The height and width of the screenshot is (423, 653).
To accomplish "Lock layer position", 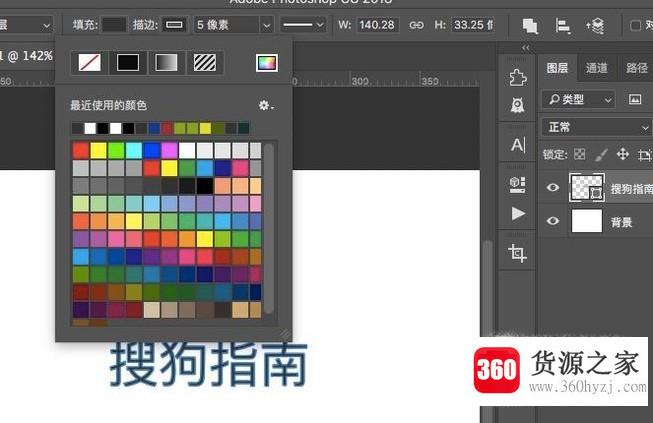I will [623, 154].
